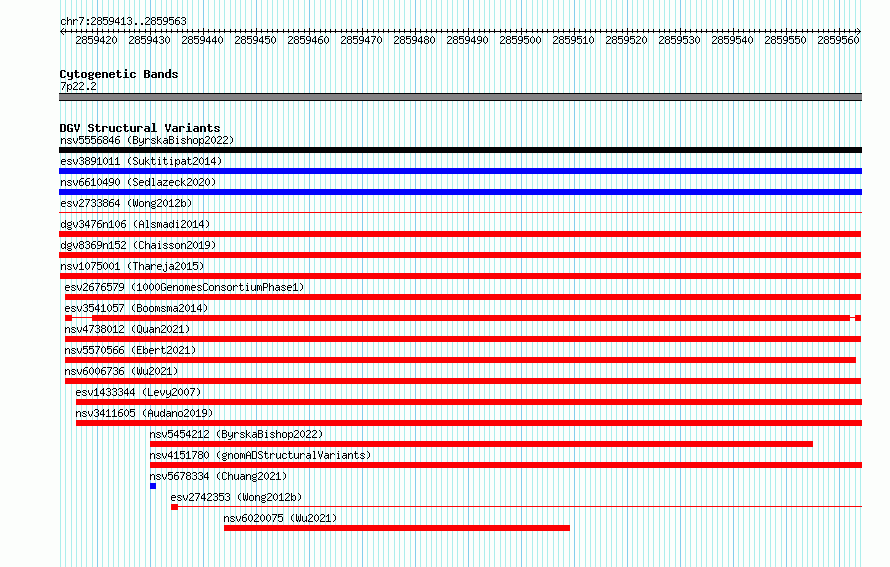Image resolution: width=890 pixels, height=567 pixels.
Task: Click the small red block of esv2742353
Action: coord(174,507)
